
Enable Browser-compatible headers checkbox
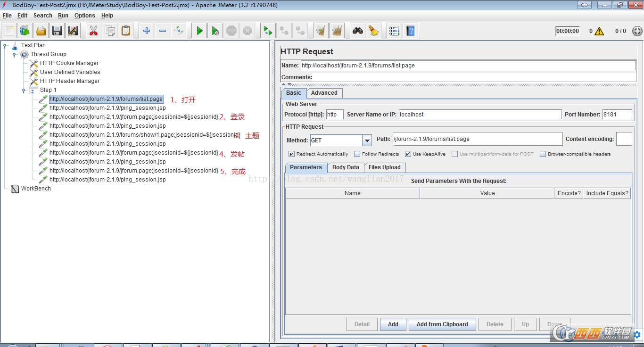coord(543,154)
